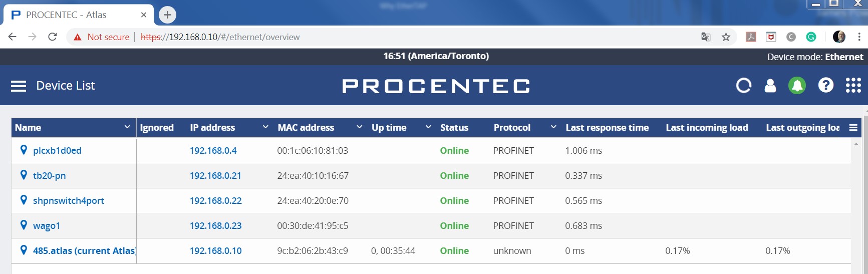The height and width of the screenshot is (274, 868).
Task: Open the hamburger navigation menu
Action: click(19, 86)
